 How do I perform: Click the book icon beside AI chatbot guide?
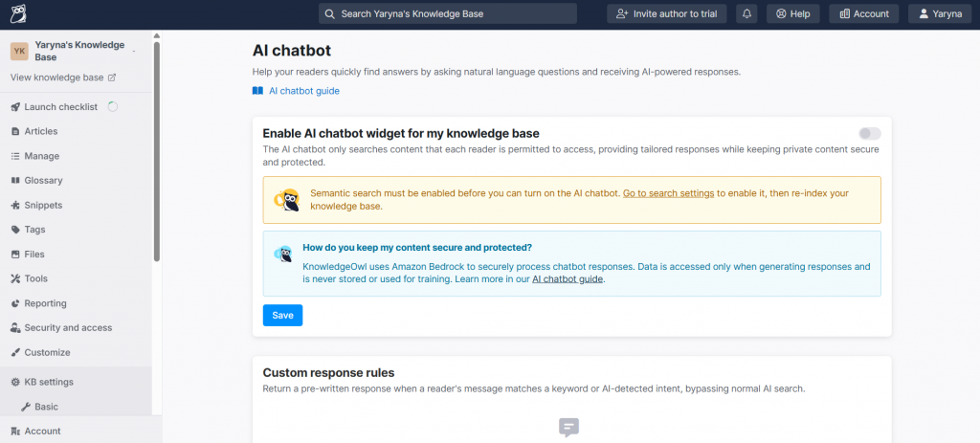[257, 91]
